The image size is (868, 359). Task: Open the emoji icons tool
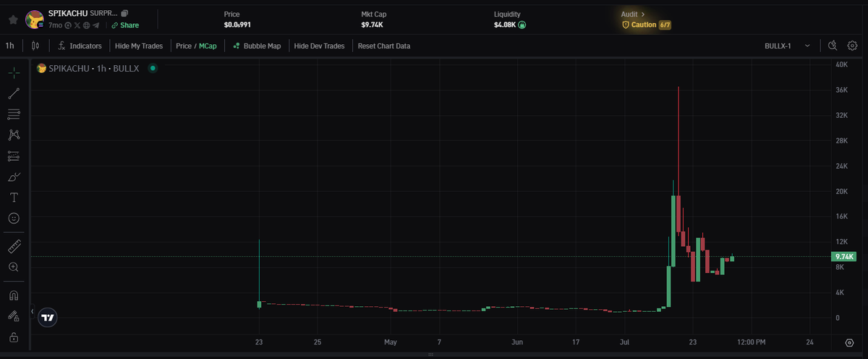pyautogui.click(x=14, y=218)
